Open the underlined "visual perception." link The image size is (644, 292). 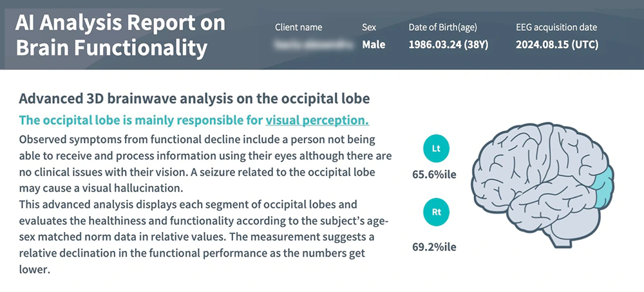317,120
